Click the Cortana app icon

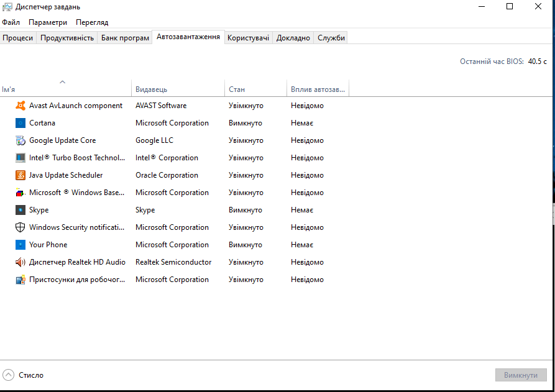click(x=21, y=123)
